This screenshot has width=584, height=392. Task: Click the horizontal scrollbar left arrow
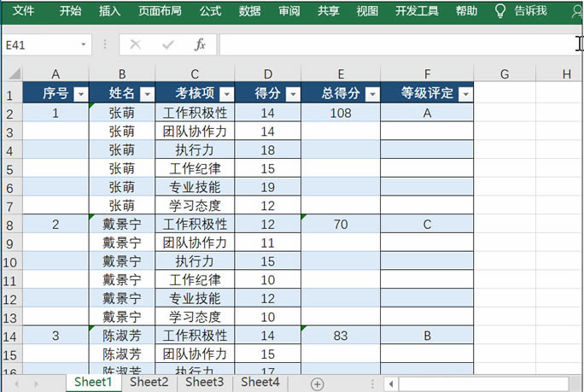click(391, 383)
